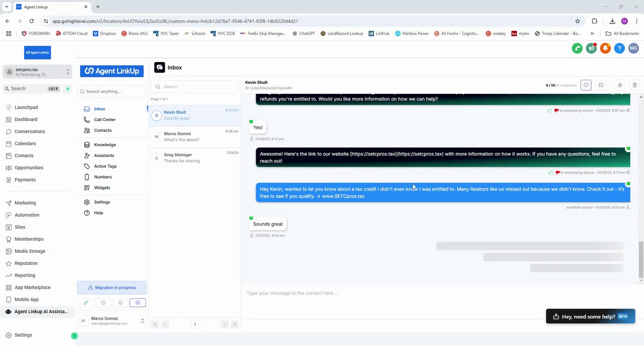Click the chat bubble view icon in conversation header

tap(586, 85)
